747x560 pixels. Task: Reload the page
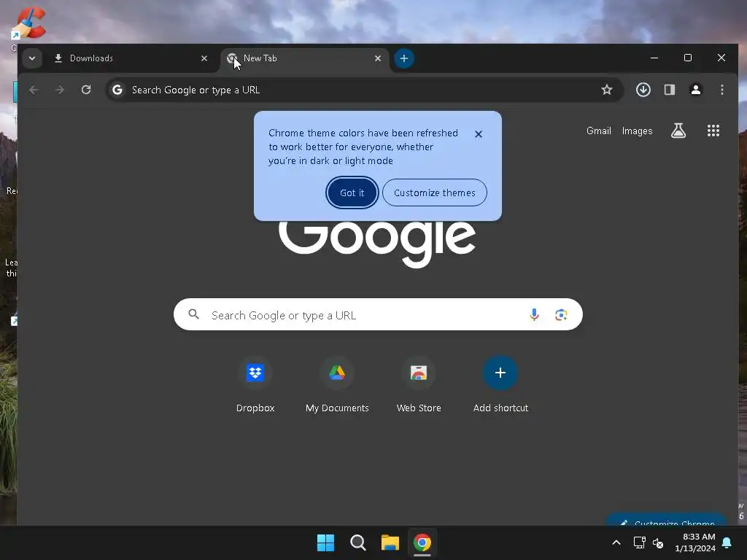point(86,90)
